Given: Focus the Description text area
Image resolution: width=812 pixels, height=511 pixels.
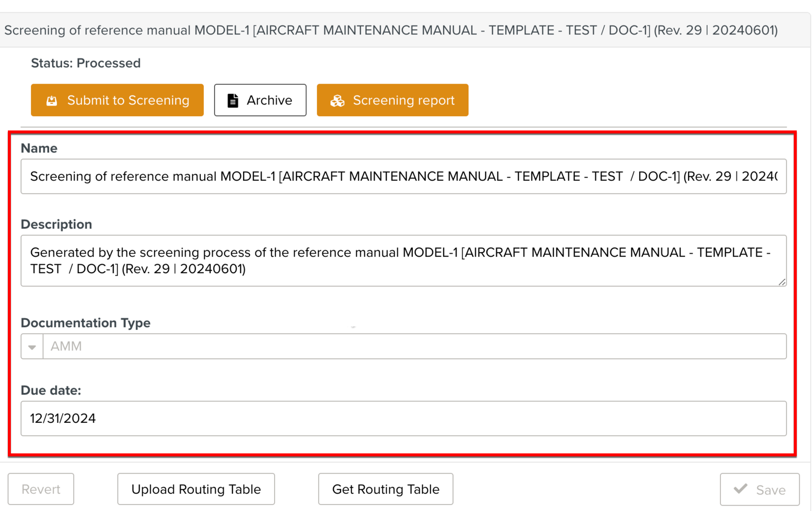Looking at the screenshot, I should point(404,260).
